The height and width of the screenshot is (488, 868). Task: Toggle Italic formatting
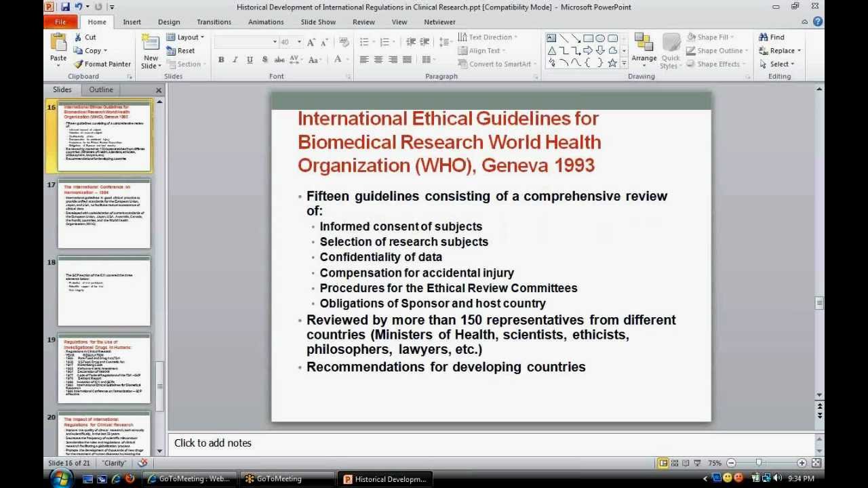[x=235, y=60]
